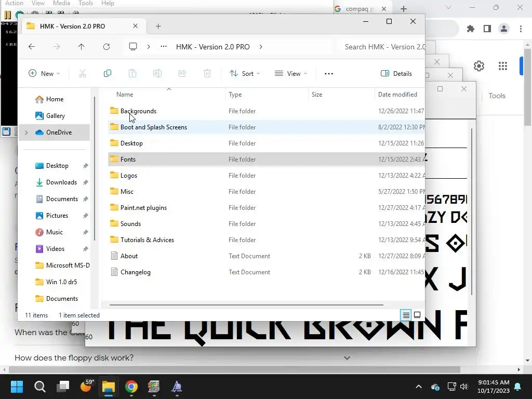This screenshot has height=399, width=532.
Task: Click the This PC monitor icon in address bar
Action: (x=133, y=47)
